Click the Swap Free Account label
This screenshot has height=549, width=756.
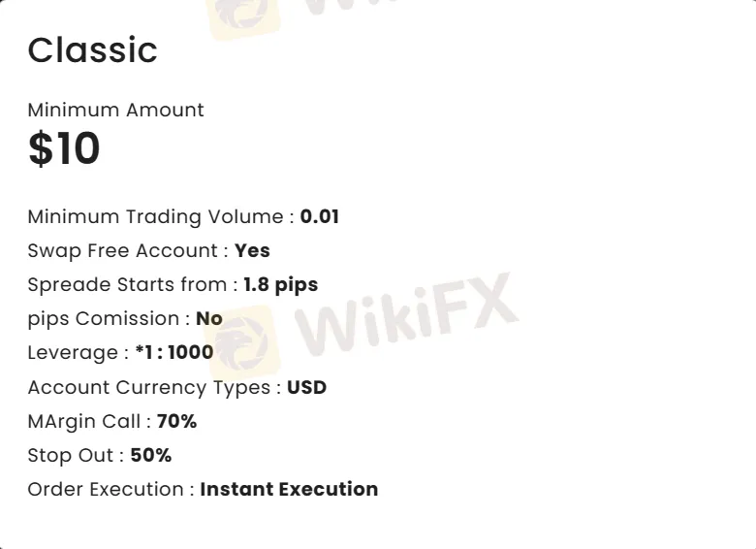click(128, 250)
